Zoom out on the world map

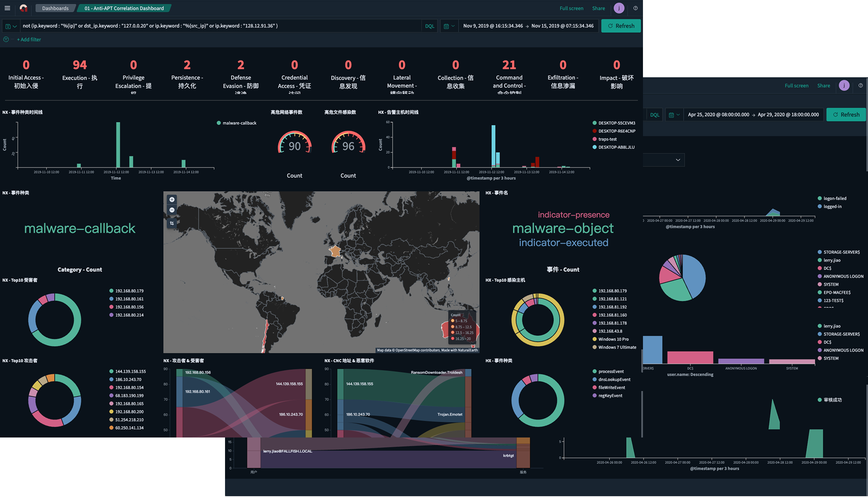[172, 210]
